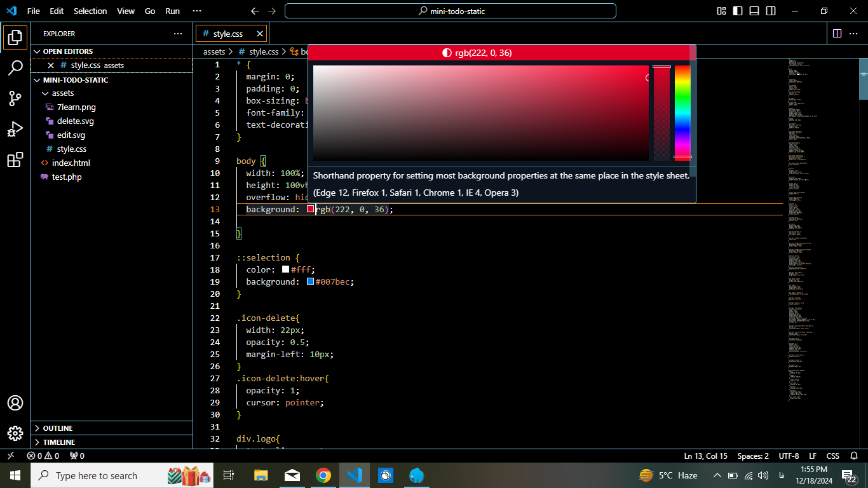Open edit.svg in the file tree

(x=71, y=135)
